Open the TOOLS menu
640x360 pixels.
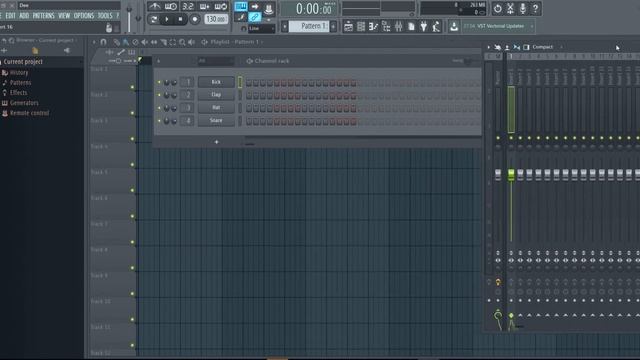click(105, 16)
